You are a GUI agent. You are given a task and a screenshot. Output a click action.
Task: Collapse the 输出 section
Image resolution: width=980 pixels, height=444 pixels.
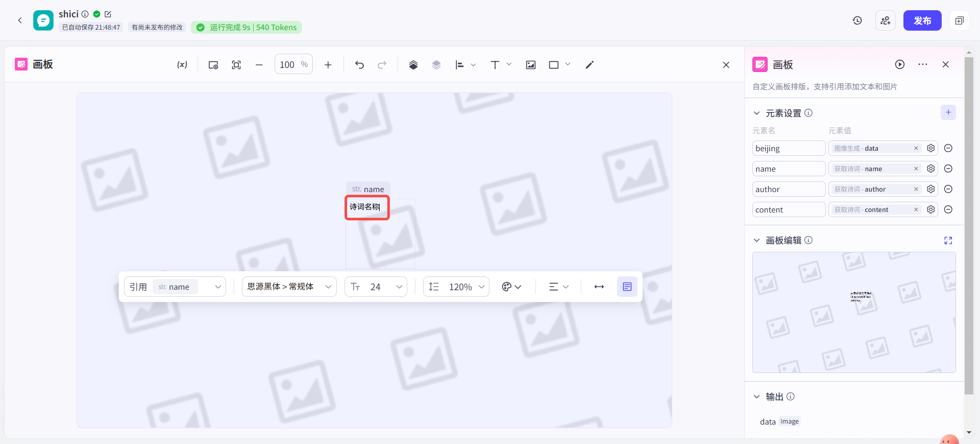(757, 396)
